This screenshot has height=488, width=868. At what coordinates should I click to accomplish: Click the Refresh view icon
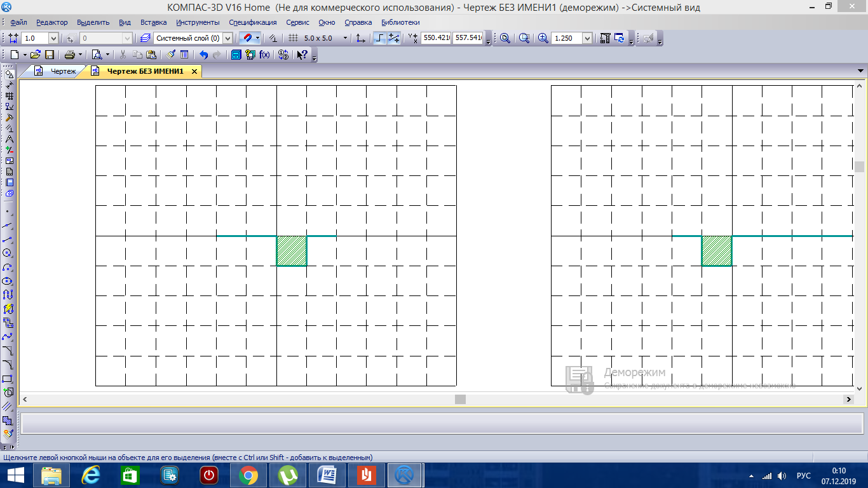620,38
